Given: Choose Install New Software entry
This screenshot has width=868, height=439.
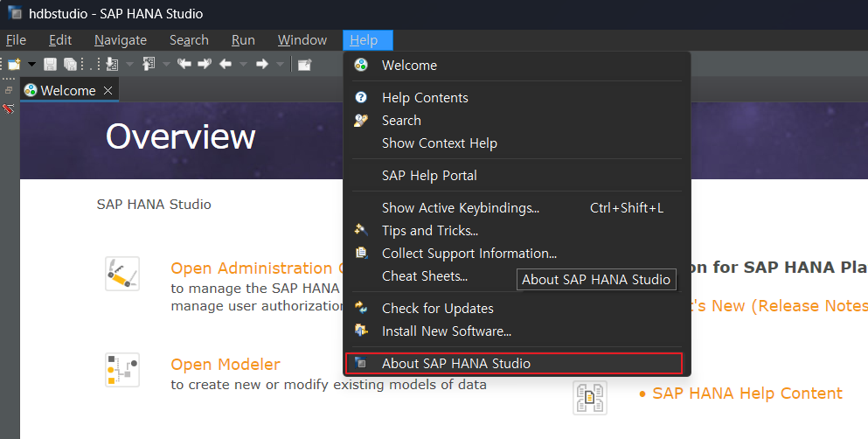Looking at the screenshot, I should [517, 331].
